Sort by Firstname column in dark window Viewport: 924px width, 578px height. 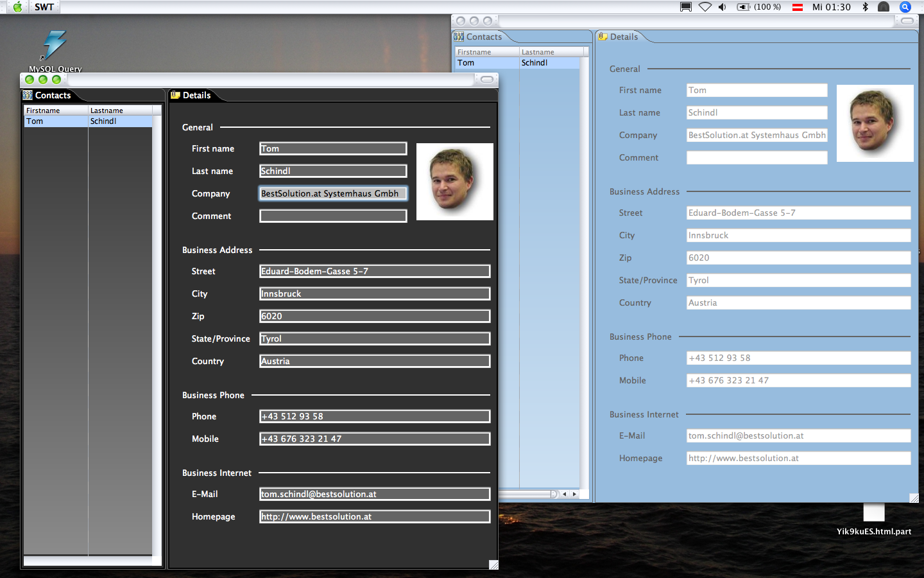[x=56, y=110]
